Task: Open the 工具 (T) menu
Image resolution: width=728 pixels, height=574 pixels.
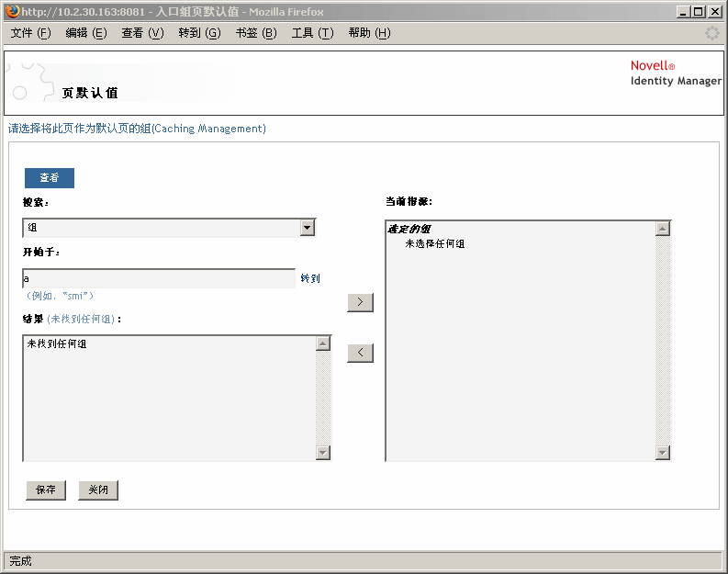Action: (312, 33)
